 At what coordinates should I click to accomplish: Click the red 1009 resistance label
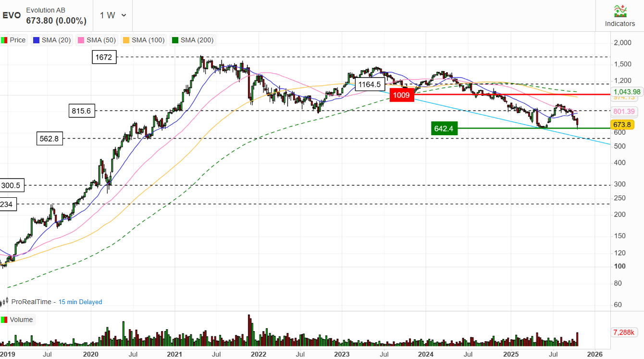point(401,95)
